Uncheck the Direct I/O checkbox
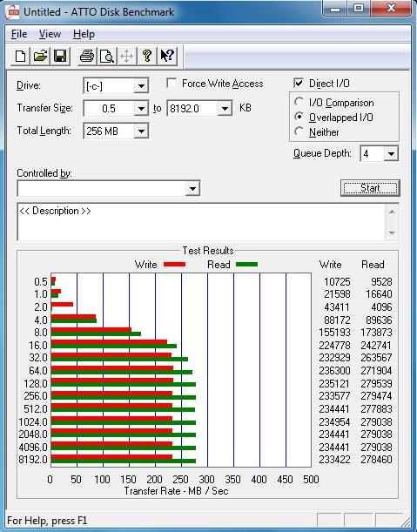Image resolution: width=417 pixels, height=532 pixels. tap(299, 83)
